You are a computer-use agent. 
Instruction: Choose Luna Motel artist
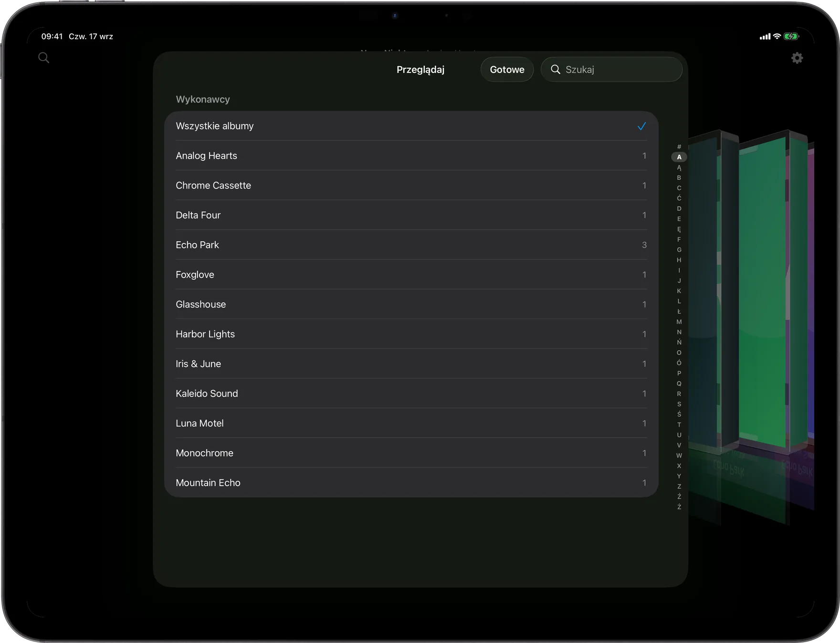[411, 423]
